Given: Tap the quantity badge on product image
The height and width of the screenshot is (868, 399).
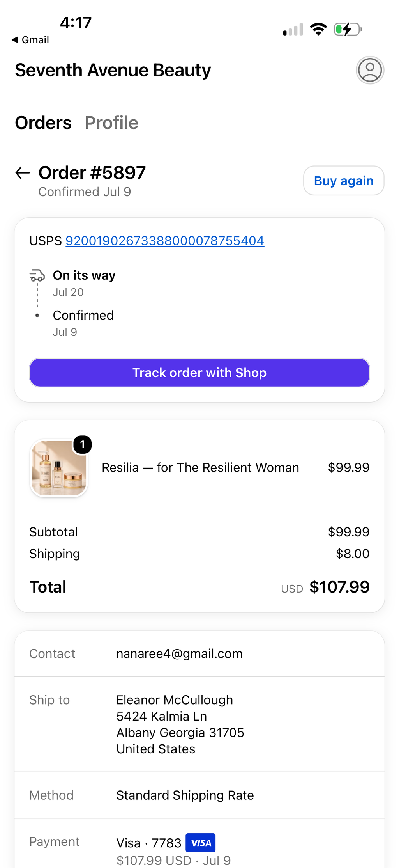Looking at the screenshot, I should coord(82,445).
